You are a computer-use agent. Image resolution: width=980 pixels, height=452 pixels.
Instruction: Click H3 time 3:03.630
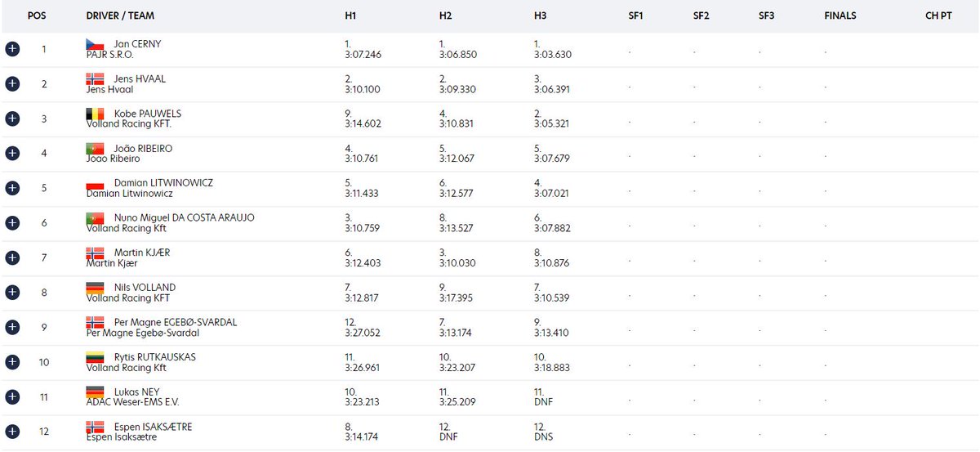coord(552,55)
